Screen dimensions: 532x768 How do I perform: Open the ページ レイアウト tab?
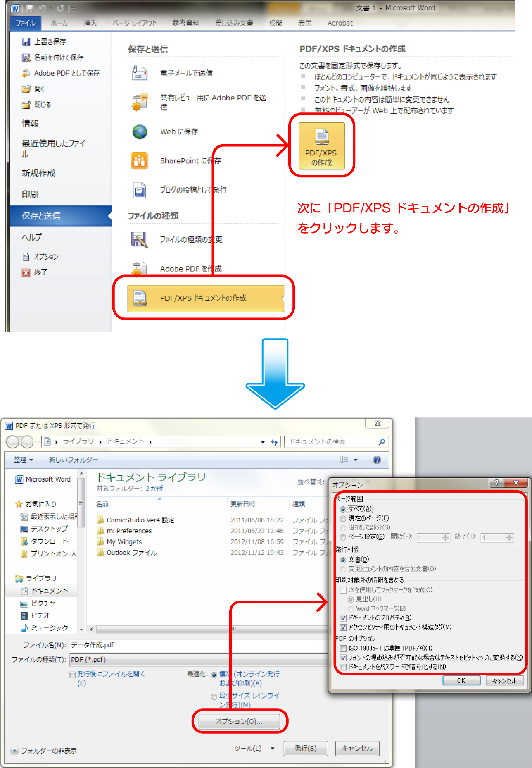point(135,23)
